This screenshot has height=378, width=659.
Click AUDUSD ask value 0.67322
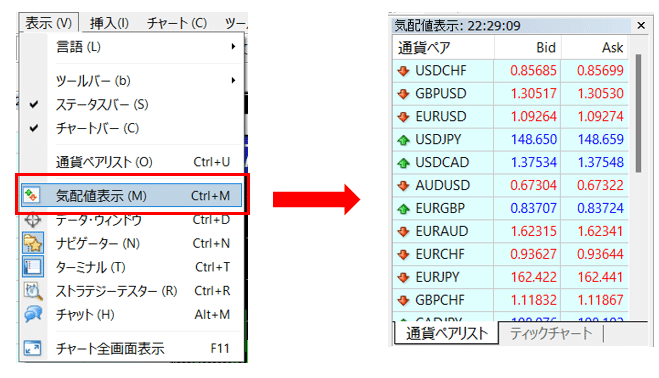tap(601, 185)
